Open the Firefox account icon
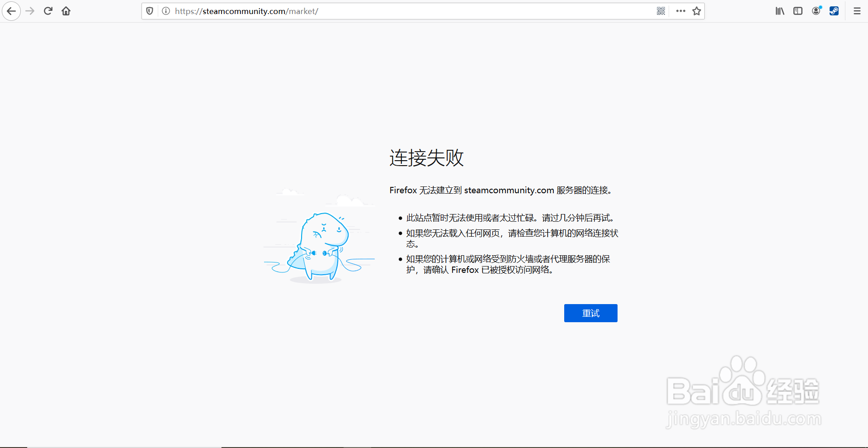This screenshot has height=448, width=868. click(x=816, y=11)
